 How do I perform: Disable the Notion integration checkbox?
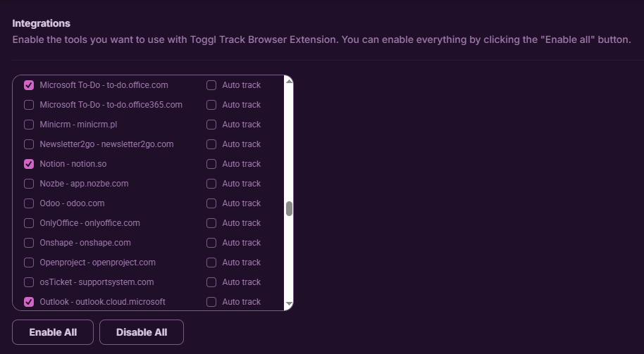[x=29, y=164]
